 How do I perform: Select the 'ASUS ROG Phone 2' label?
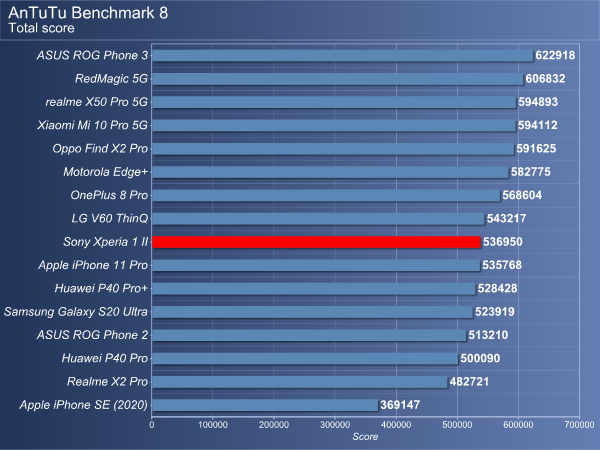click(92, 335)
